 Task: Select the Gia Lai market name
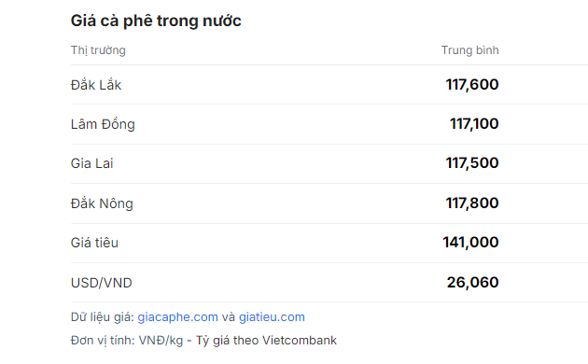tap(91, 163)
